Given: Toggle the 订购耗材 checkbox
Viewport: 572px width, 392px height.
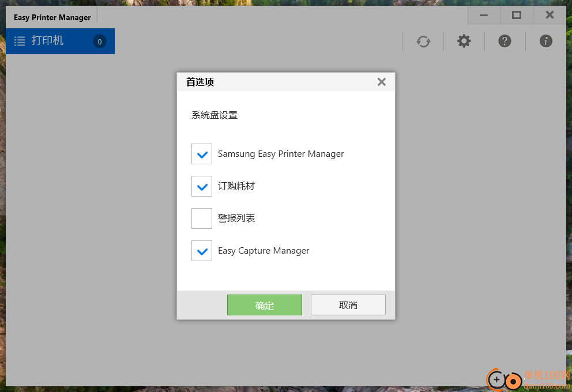Looking at the screenshot, I should pos(202,186).
